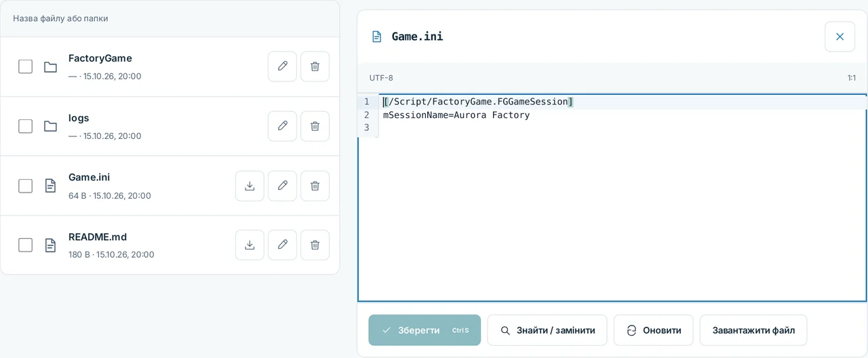Click the mSessionName=Aurora Factory line
This screenshot has width=868, height=358.
click(456, 115)
